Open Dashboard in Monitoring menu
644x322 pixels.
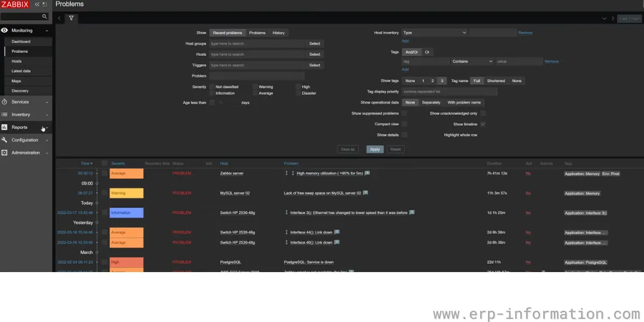[x=21, y=41]
